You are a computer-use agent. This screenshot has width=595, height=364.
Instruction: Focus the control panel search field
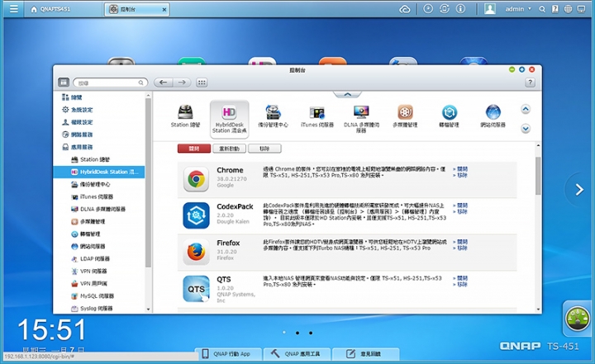(110, 83)
